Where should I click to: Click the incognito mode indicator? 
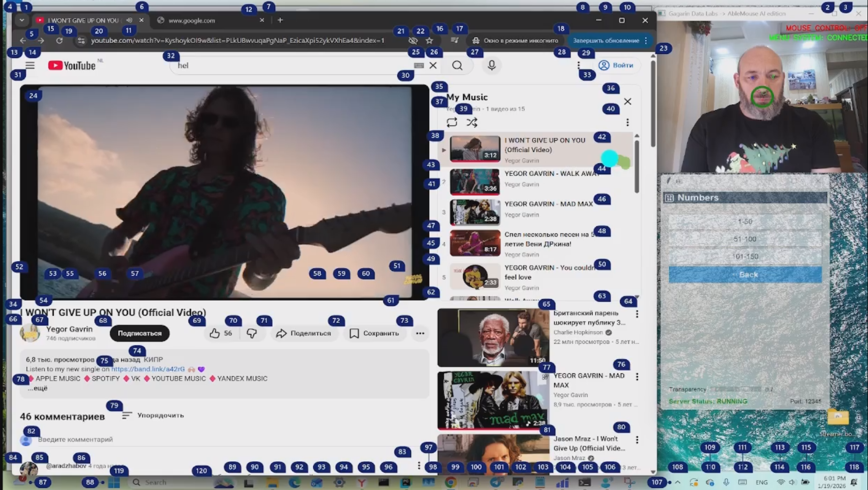click(515, 41)
